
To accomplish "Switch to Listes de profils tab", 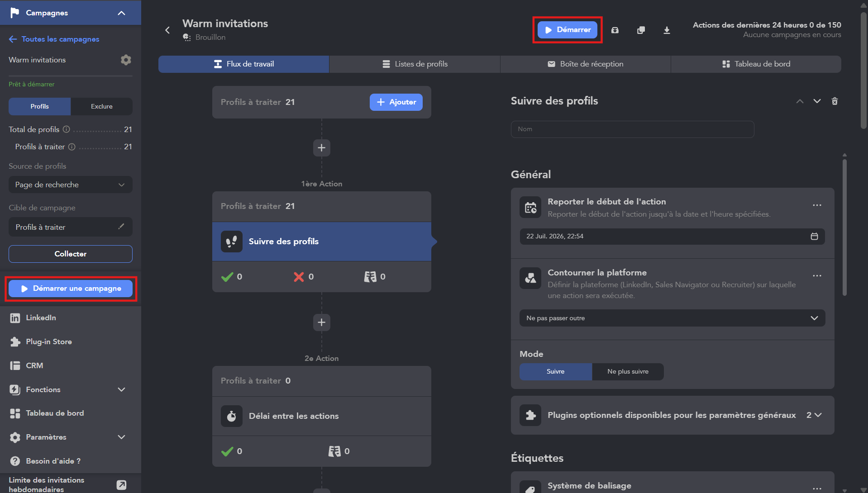I will pyautogui.click(x=415, y=64).
